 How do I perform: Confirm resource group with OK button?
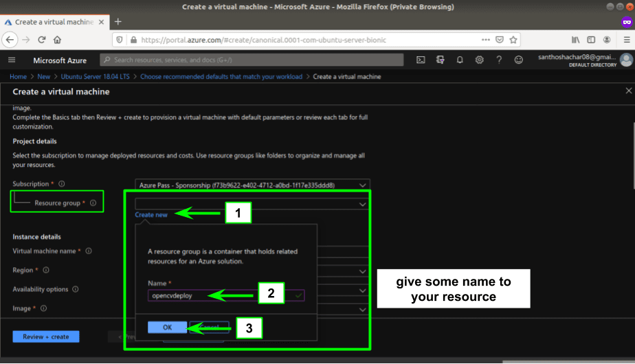(x=167, y=327)
